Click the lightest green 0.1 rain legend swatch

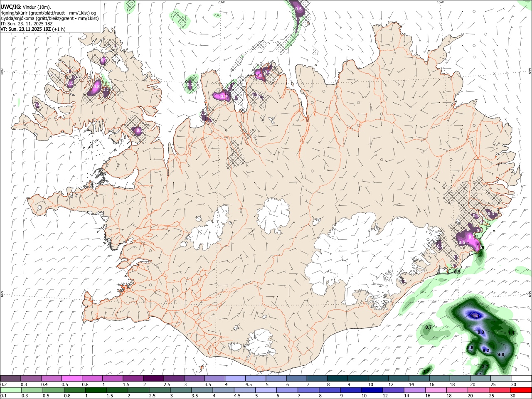[10, 390]
